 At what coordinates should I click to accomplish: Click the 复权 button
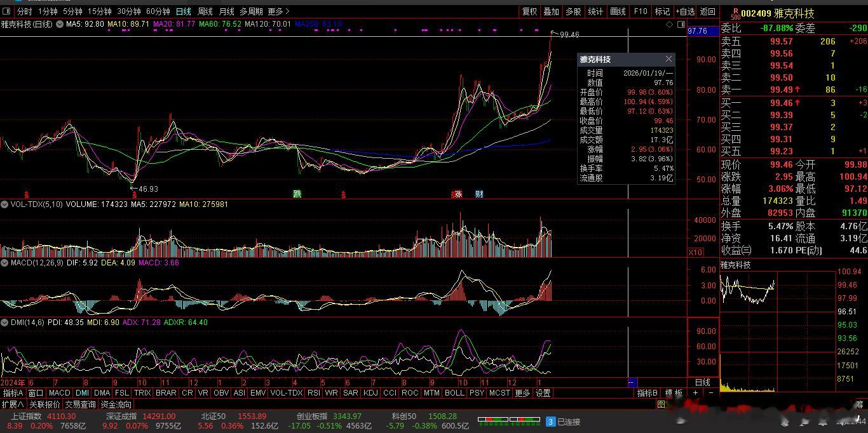[529, 11]
